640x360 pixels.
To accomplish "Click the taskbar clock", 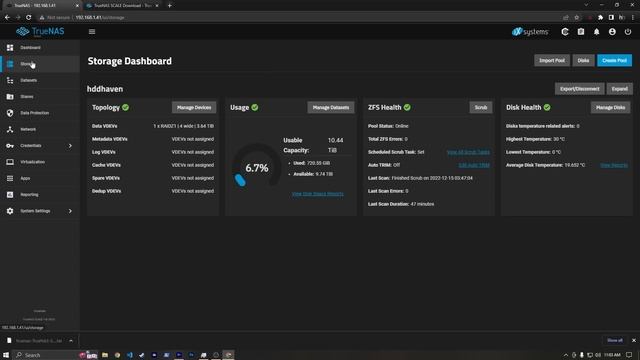I will coord(612,355).
